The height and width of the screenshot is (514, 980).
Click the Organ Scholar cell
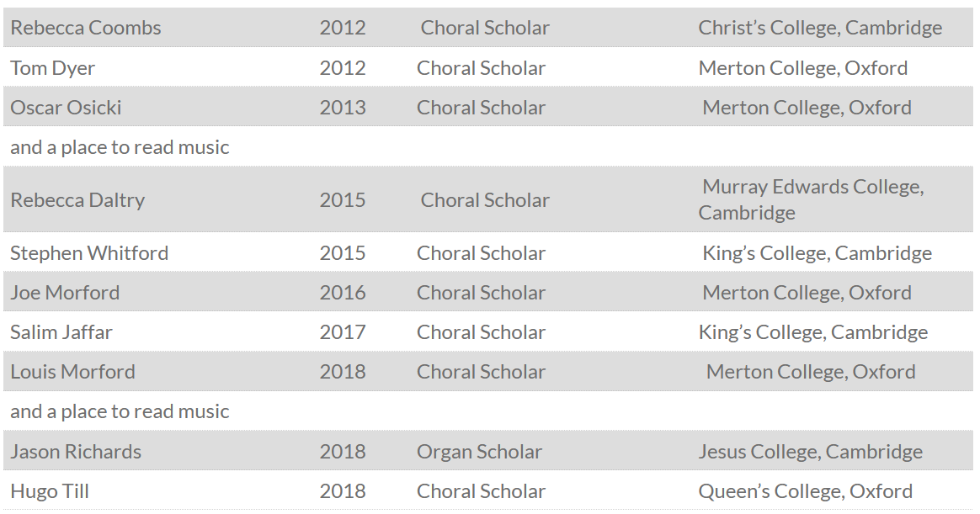click(x=479, y=452)
